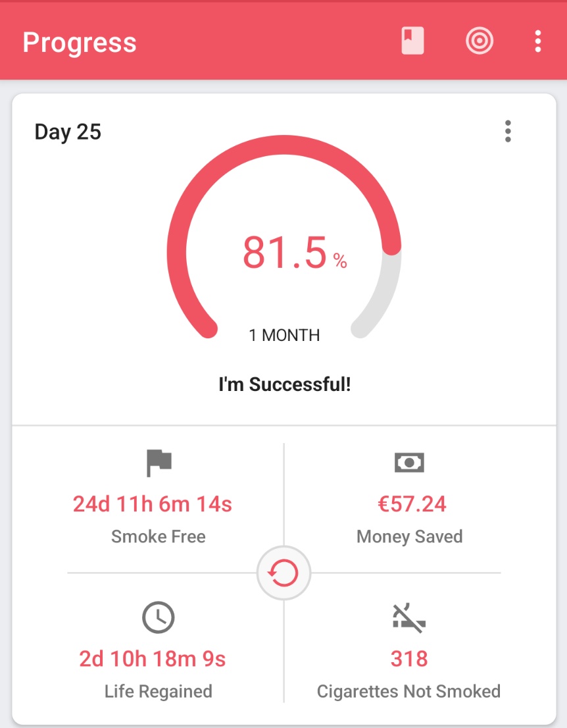Select the 318 cigarettes count
567x728 pixels.
click(408, 659)
